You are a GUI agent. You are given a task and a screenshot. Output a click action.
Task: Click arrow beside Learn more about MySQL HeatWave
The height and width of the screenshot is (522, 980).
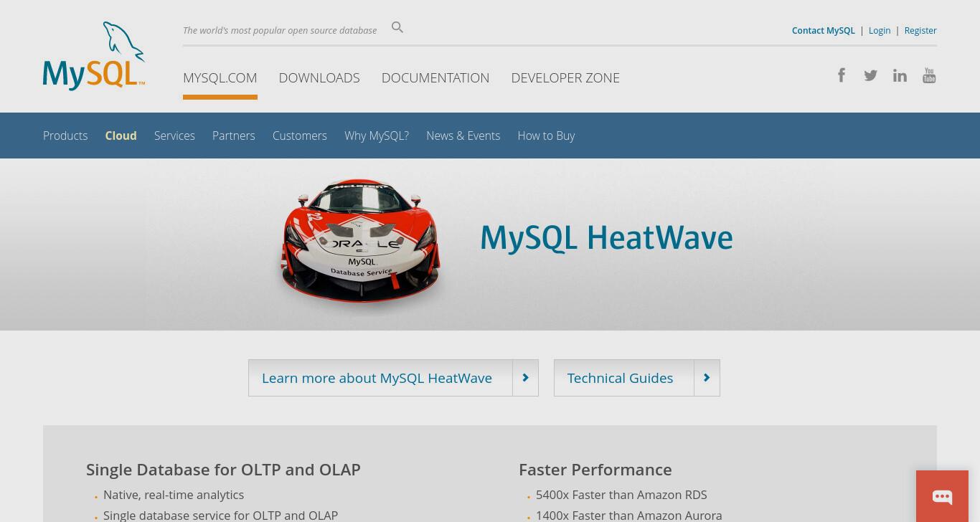[525, 378]
